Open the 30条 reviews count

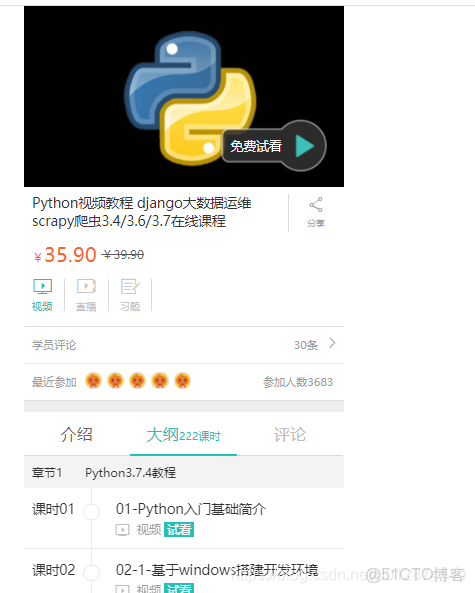(306, 345)
